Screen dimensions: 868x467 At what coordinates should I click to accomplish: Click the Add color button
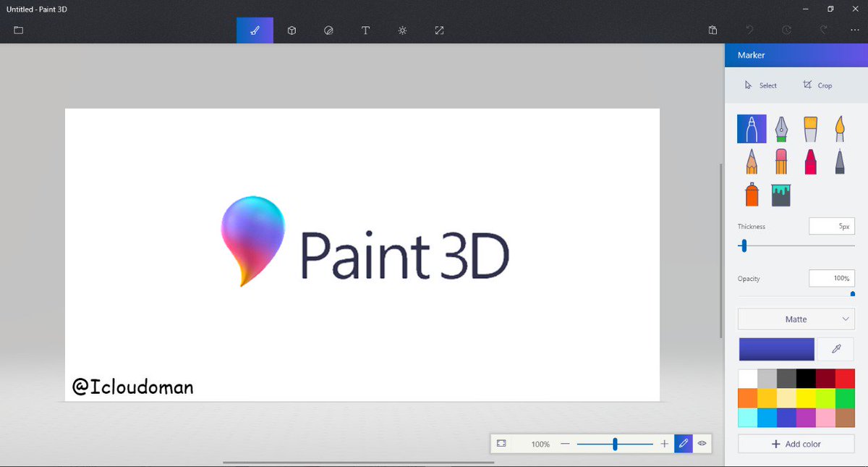coord(796,444)
